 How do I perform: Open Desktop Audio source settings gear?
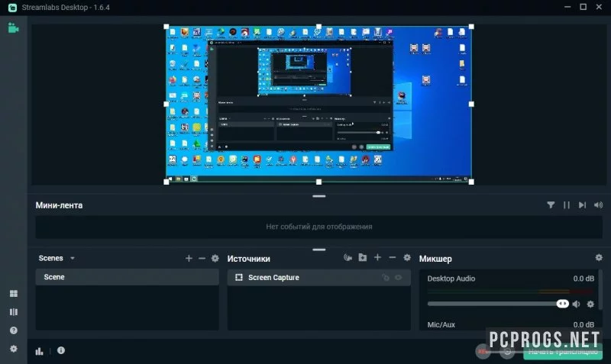(590, 304)
